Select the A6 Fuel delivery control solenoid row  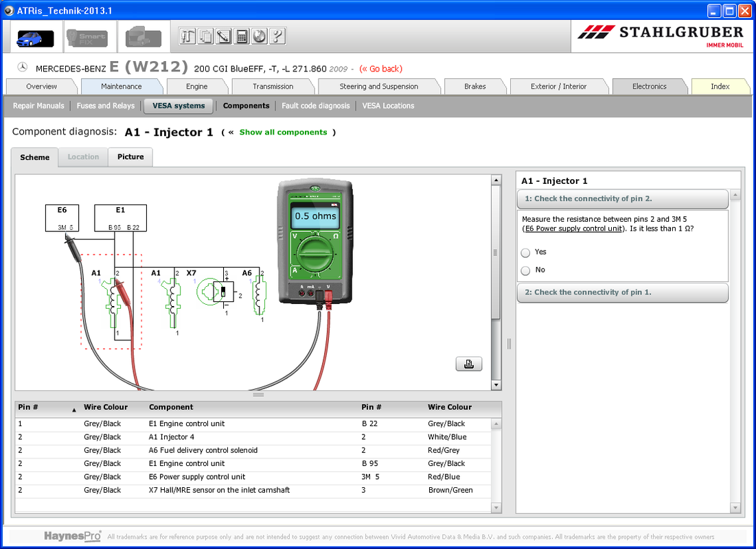click(253, 451)
